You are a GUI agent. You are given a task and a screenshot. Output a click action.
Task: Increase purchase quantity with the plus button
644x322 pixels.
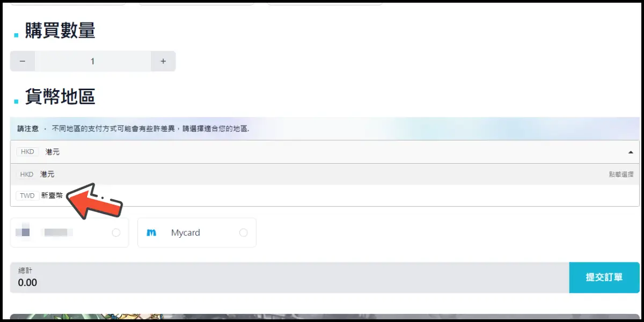(163, 61)
